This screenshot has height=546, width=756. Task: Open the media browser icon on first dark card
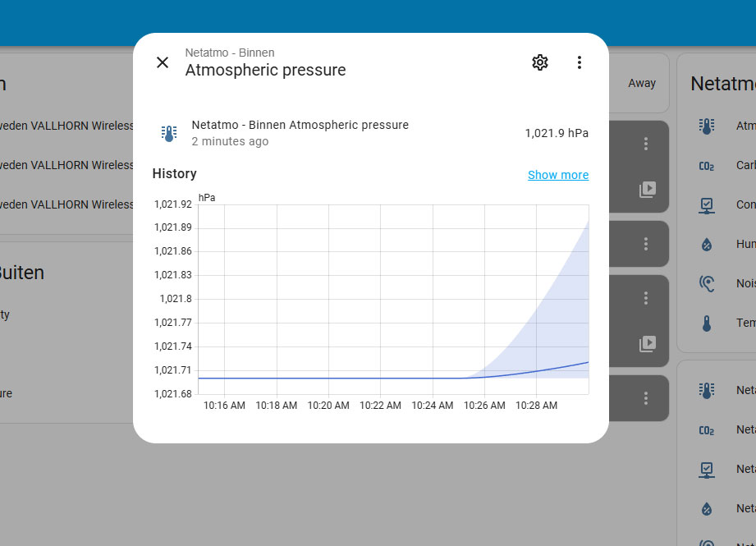[648, 189]
